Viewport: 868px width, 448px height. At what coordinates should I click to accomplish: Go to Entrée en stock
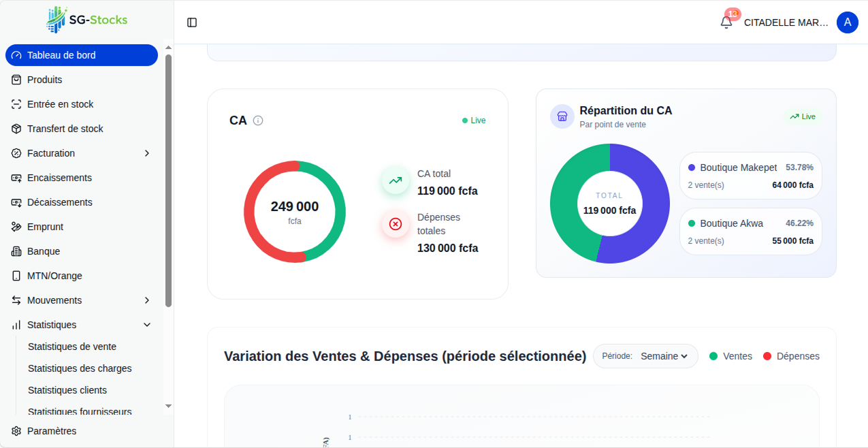(x=82, y=104)
